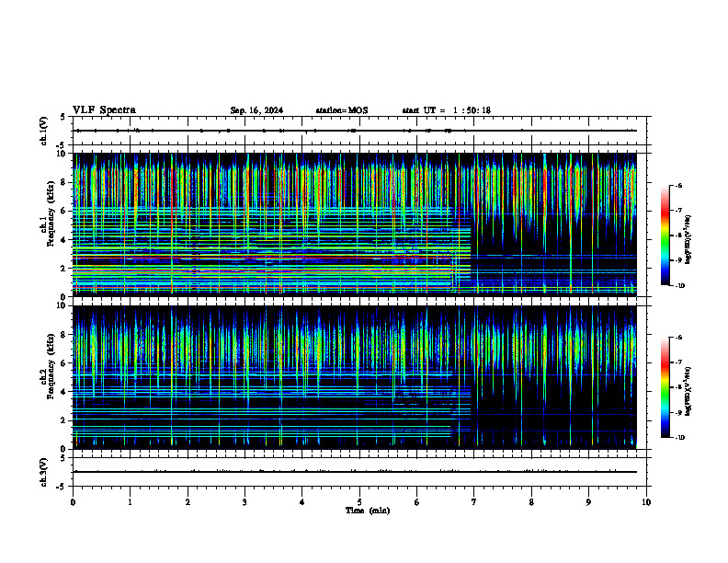Click the ch.1 color bar 'log(PSD)' label

[688, 240]
